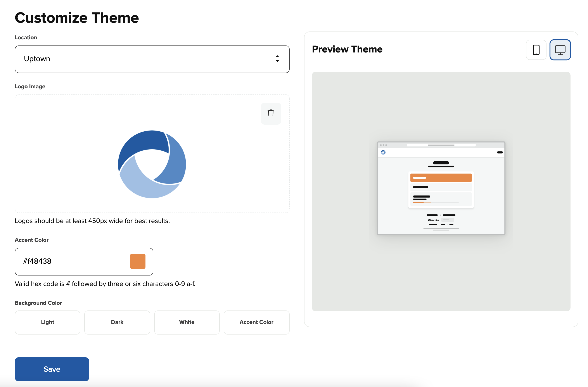The width and height of the screenshot is (588, 387).
Task: Save the theme settings
Action: click(x=52, y=369)
